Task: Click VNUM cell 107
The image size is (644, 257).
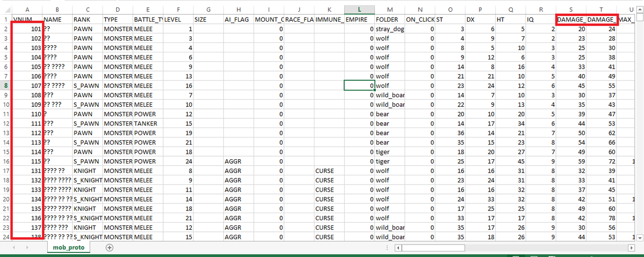Action: [27, 86]
